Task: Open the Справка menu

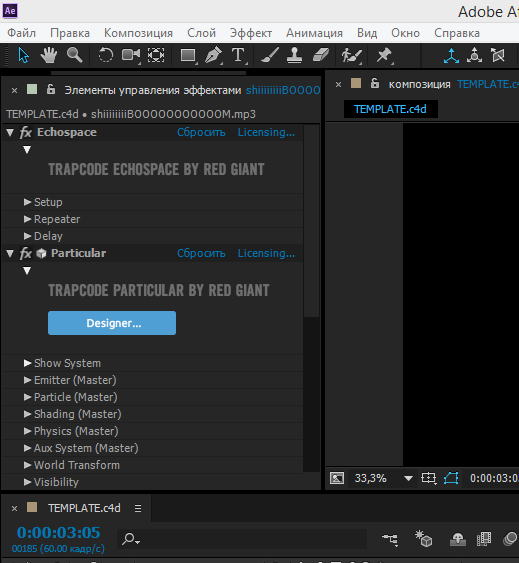Action: pos(457,33)
